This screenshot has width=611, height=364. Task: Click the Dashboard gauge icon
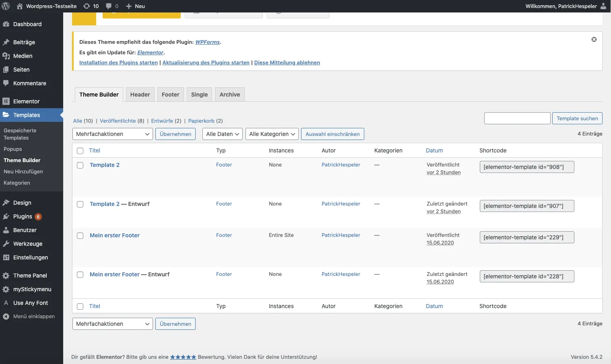6,24
